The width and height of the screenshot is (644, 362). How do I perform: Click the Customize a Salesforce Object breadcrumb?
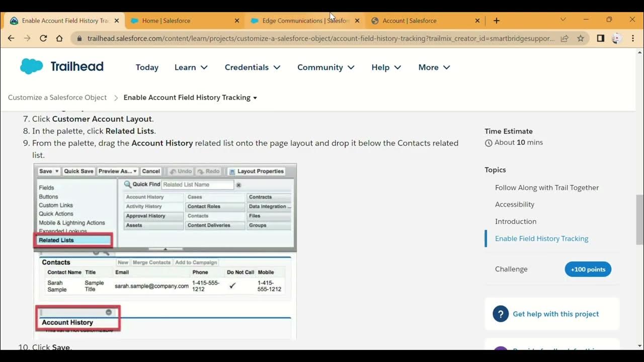tap(57, 98)
